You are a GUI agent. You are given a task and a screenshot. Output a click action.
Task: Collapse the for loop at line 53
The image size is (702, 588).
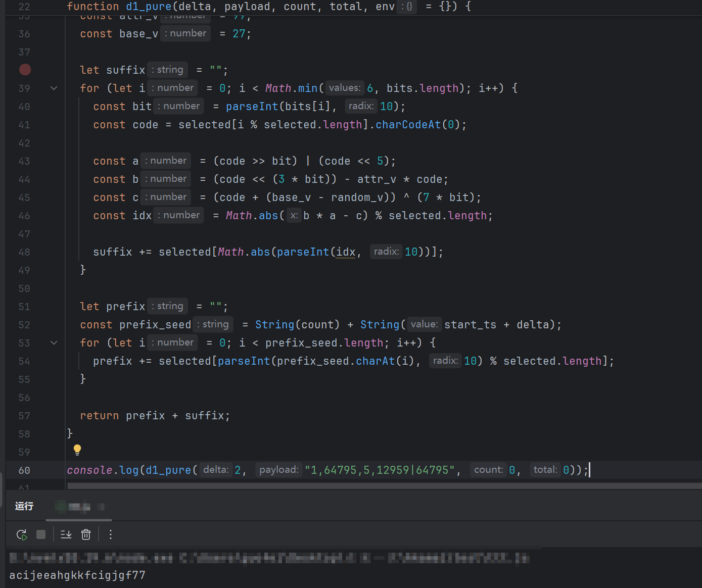54,342
